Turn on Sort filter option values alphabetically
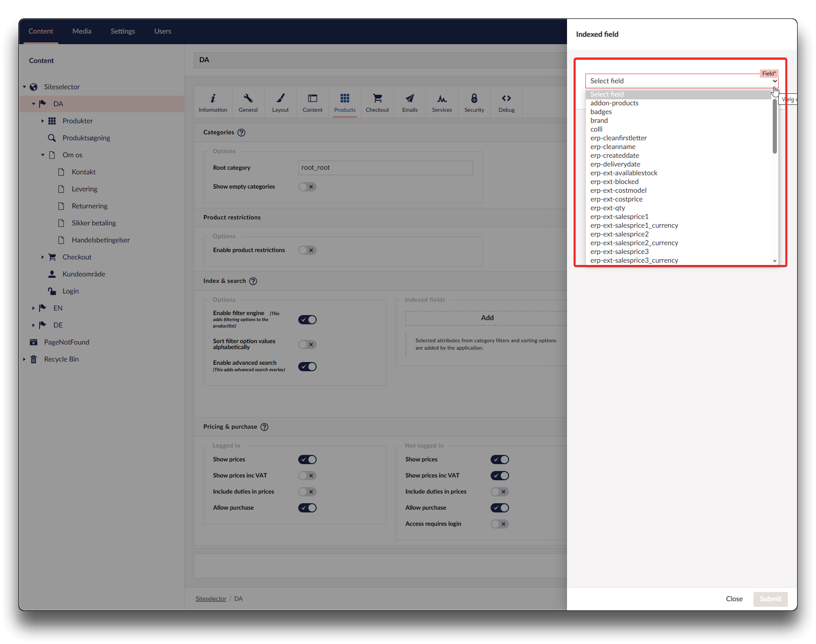 coord(307,345)
